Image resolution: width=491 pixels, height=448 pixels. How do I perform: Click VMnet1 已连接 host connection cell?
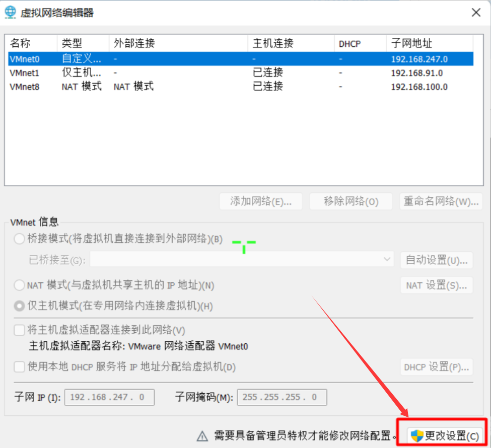[268, 72]
